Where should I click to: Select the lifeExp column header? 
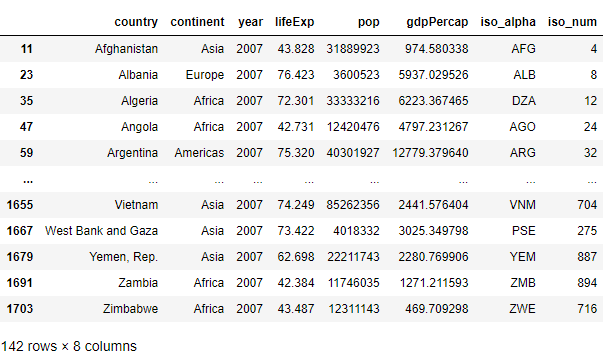pyautogui.click(x=294, y=22)
